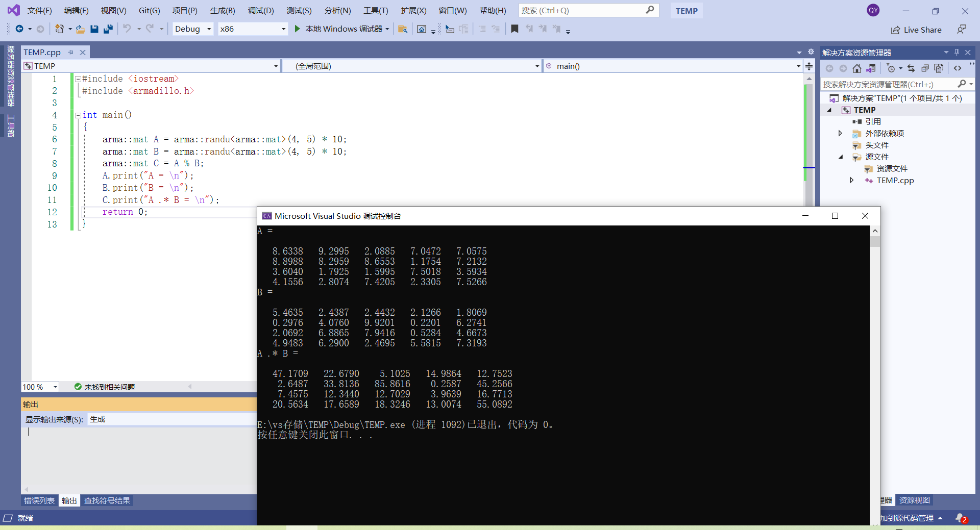Open the 文件(F) menu

click(x=40, y=10)
